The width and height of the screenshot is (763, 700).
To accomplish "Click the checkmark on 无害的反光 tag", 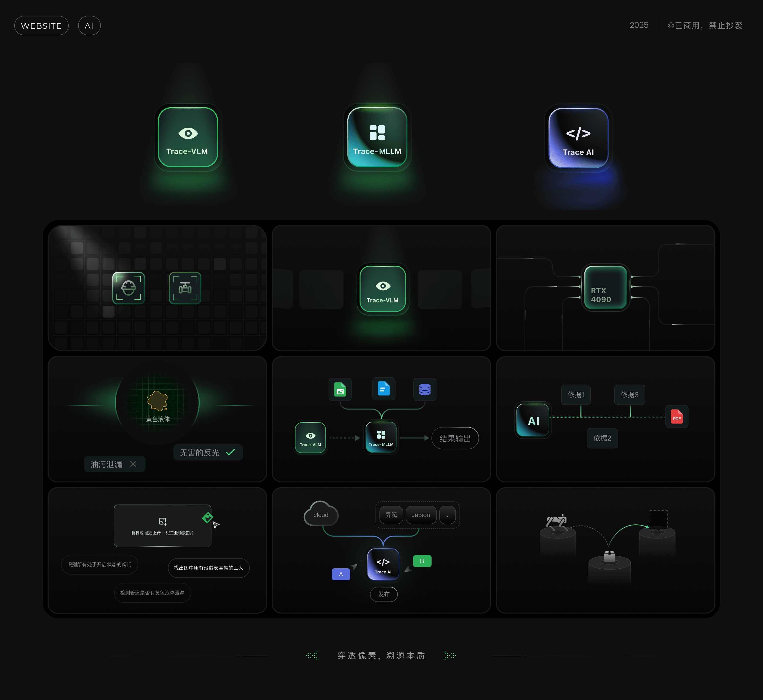I will 230,452.
